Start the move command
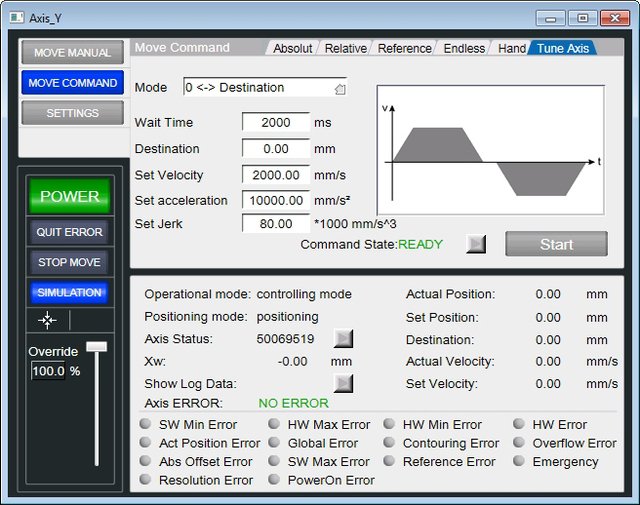 556,244
